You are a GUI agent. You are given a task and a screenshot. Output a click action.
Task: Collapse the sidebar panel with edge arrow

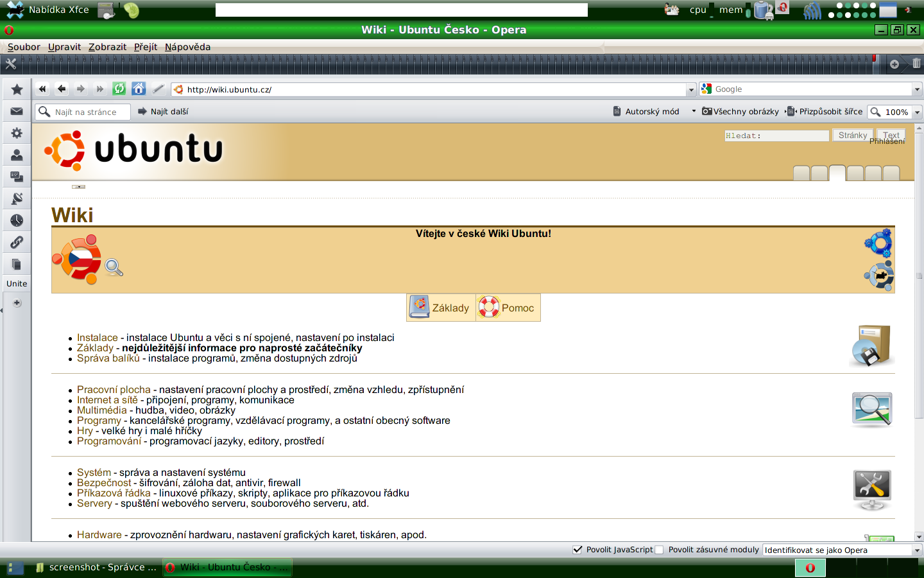pos(1,311)
